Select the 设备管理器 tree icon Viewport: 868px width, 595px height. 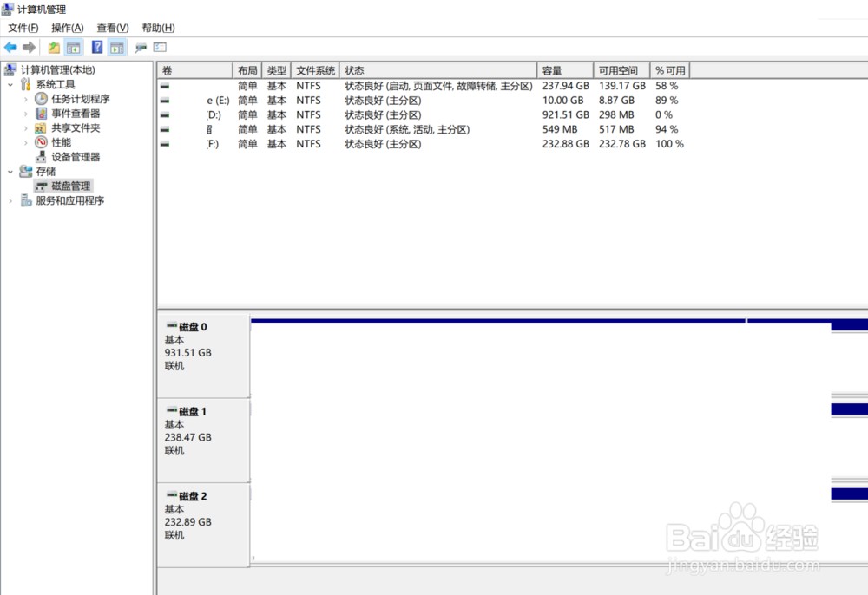point(41,157)
